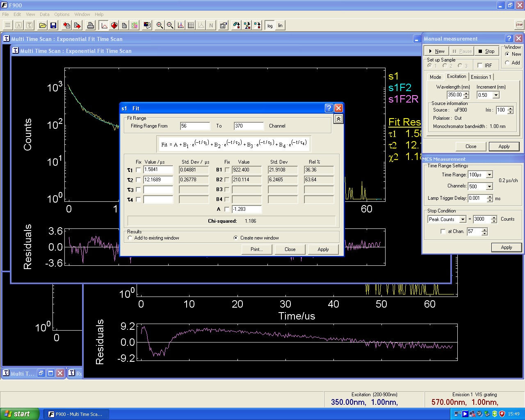The image size is (525, 420).
Task: Click the Fitting Range From input field
Action: (195, 126)
